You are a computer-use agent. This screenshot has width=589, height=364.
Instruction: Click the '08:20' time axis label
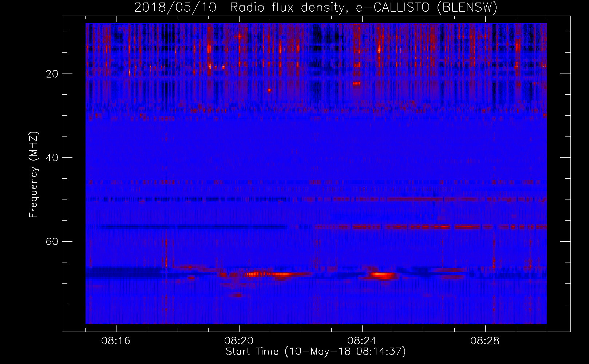(239, 341)
